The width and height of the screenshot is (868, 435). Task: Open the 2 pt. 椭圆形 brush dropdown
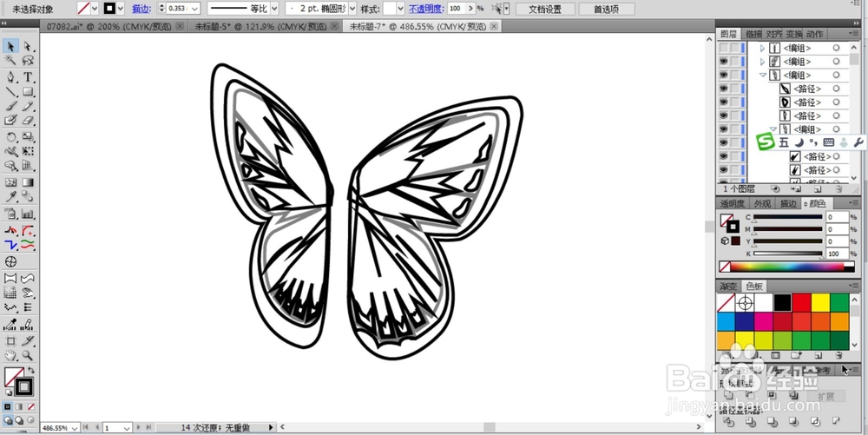[352, 9]
